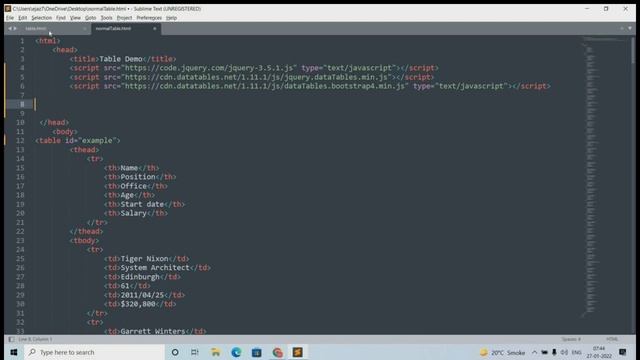
Task: Click jquery.dataTables.min.js script URL
Action: click(256, 77)
